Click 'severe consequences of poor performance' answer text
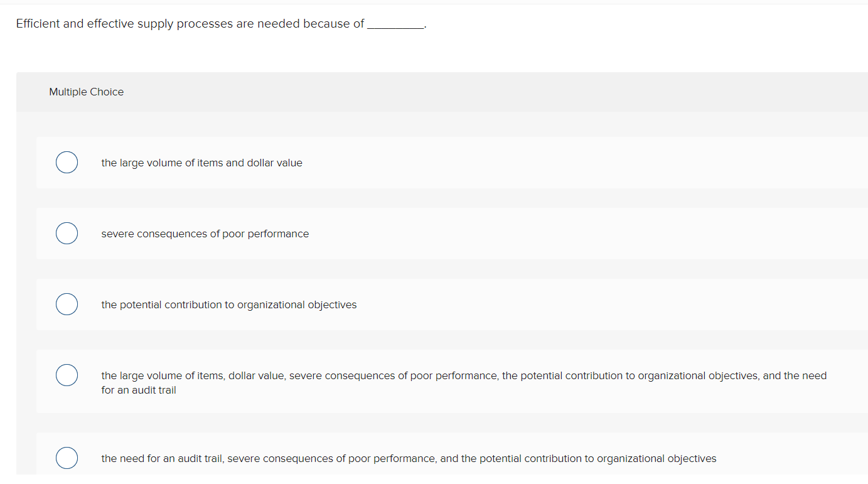The width and height of the screenshot is (868, 484). [x=205, y=234]
